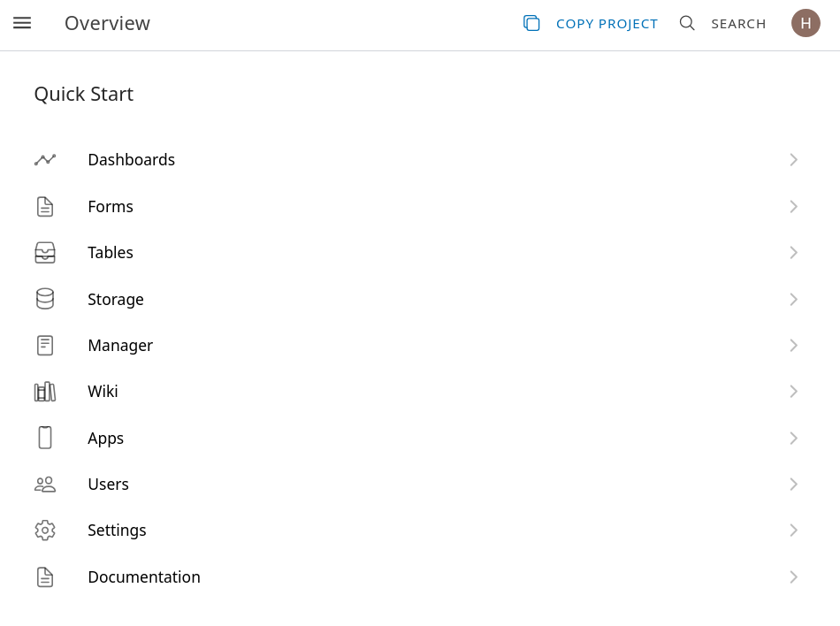Click the copy project icon
Viewport: 840px width, 626px height.
[531, 23]
